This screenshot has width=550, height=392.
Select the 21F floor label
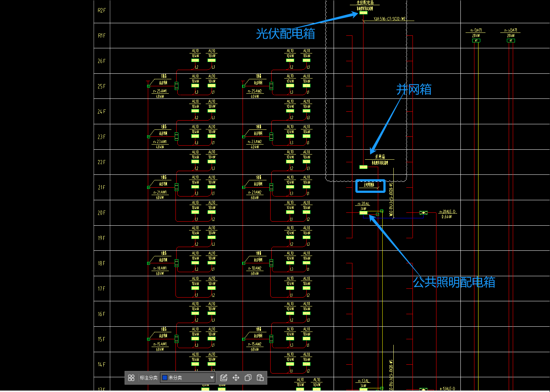(x=102, y=187)
